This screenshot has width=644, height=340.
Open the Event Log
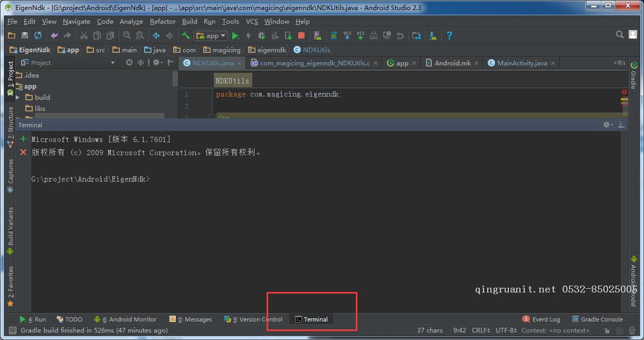[541, 319]
